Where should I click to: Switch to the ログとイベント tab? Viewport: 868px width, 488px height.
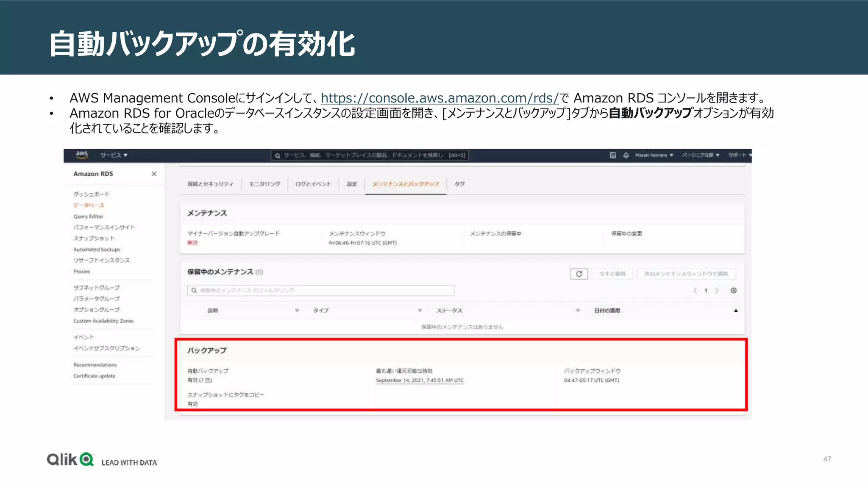[313, 184]
